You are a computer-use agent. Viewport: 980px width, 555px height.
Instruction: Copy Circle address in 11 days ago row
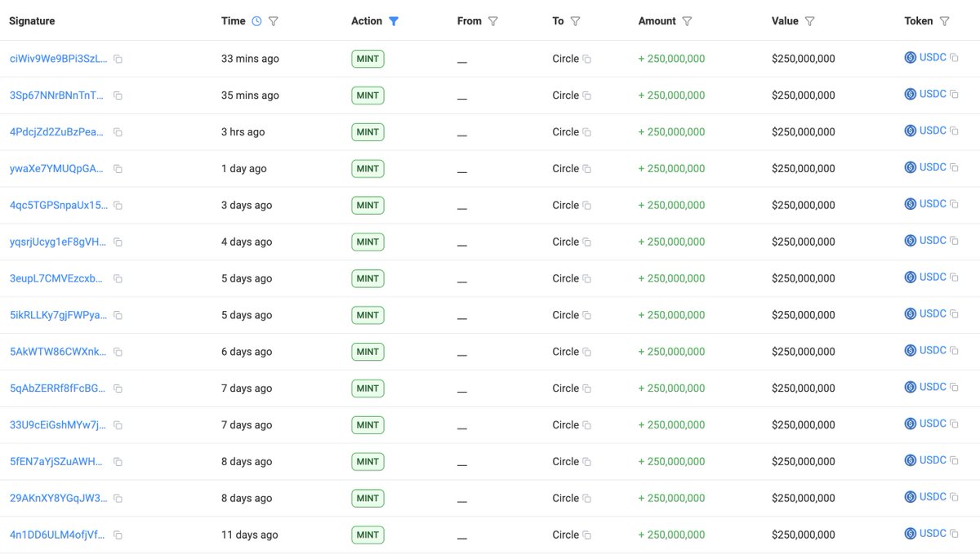(x=587, y=535)
